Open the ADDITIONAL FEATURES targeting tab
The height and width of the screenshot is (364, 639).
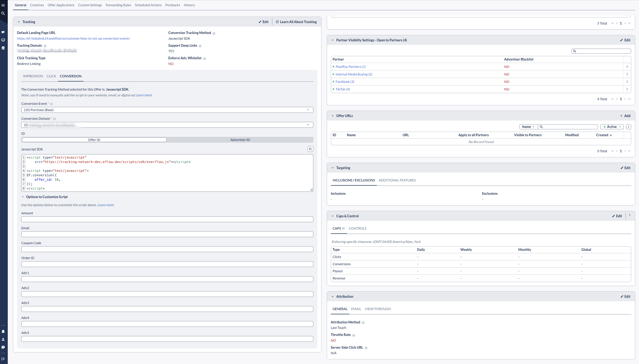point(397,180)
